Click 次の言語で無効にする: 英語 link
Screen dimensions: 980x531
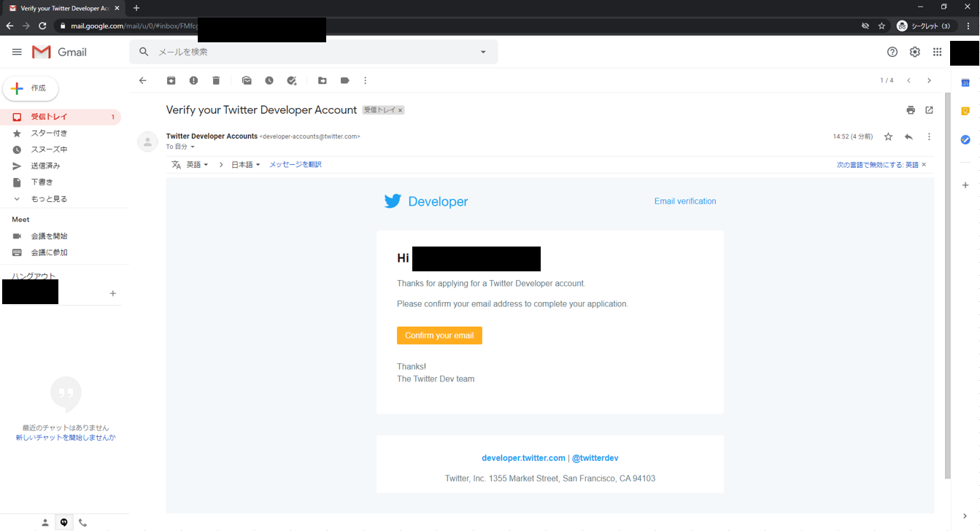click(878, 165)
